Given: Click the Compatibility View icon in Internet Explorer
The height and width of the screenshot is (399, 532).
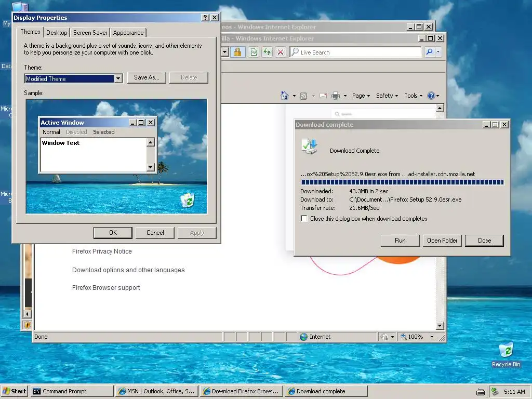Looking at the screenshot, I should tap(254, 52).
